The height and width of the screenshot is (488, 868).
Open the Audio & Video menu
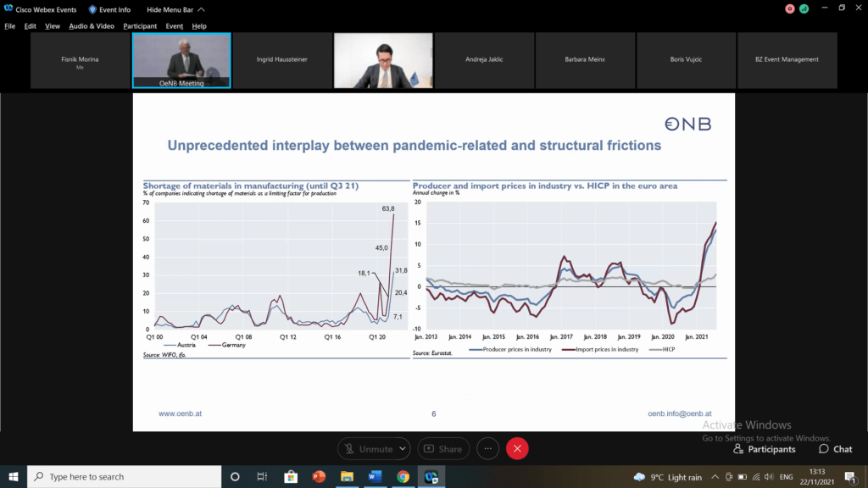coord(92,26)
